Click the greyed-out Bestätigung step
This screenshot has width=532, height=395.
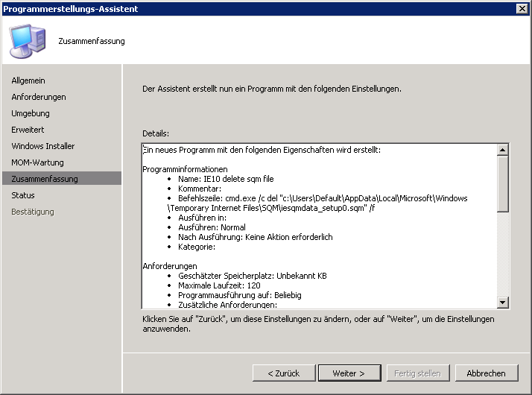point(33,212)
